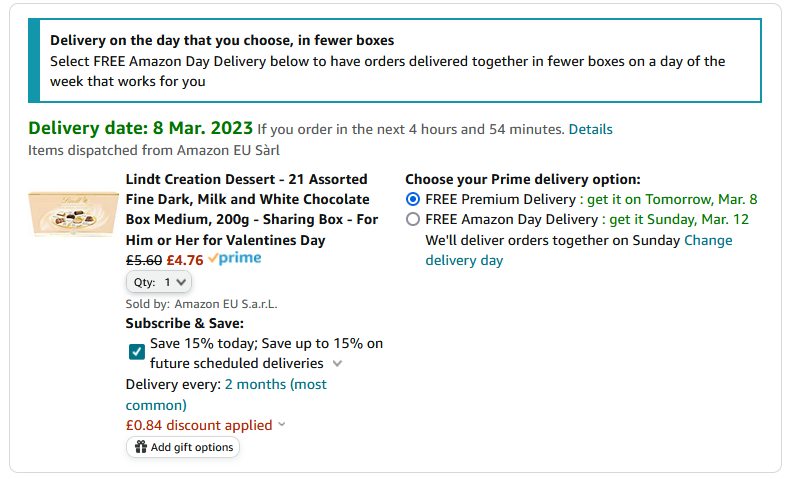799x479 pixels.
Task: Click the FREE Premium Delivery label text
Action: tap(500, 199)
